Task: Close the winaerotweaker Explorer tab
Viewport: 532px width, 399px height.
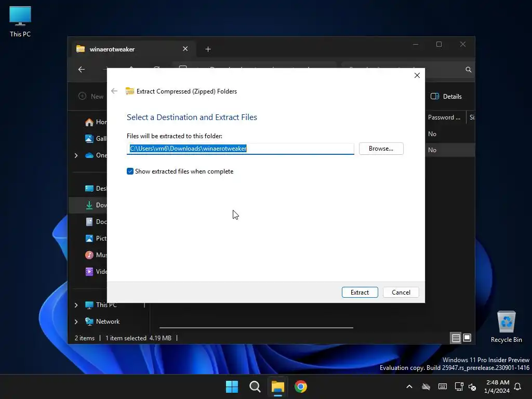Action: pyautogui.click(x=185, y=49)
